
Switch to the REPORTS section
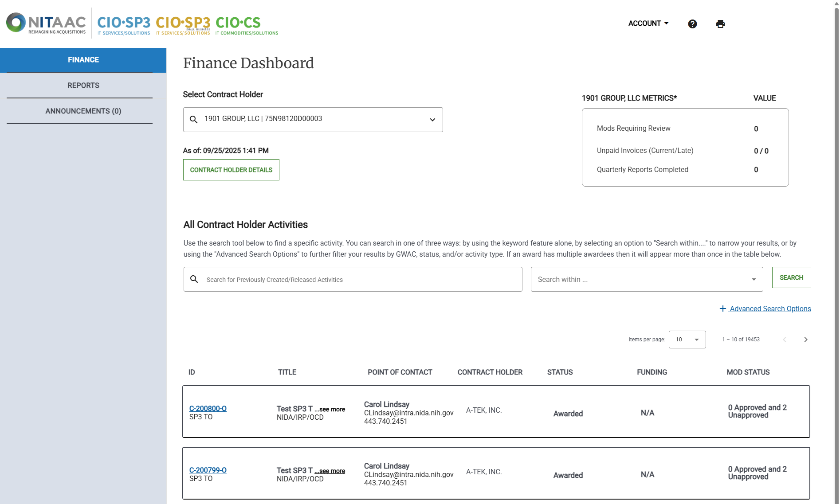[x=83, y=85]
